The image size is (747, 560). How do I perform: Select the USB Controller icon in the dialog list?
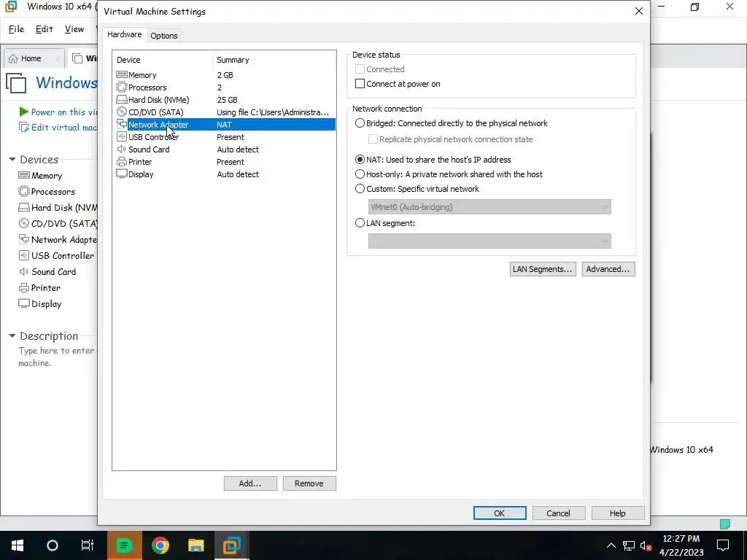point(122,136)
